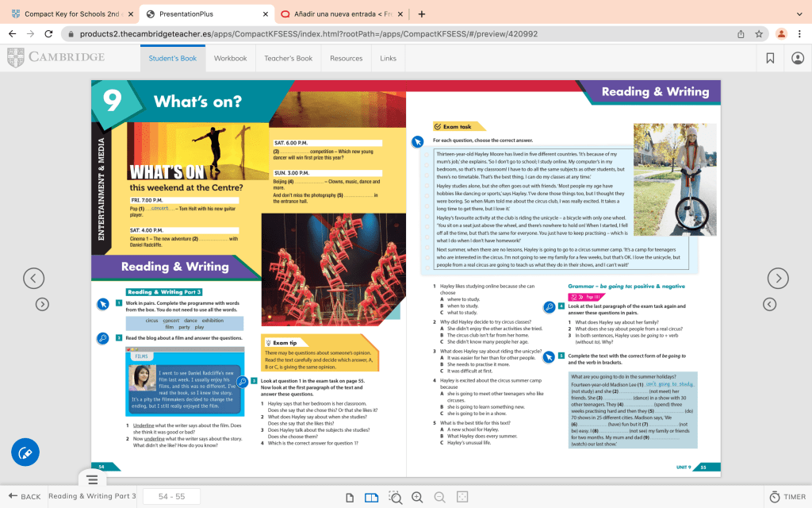Screen dimensions: 812x508
Task: Click the bookmark icon in header
Action: 770,58
